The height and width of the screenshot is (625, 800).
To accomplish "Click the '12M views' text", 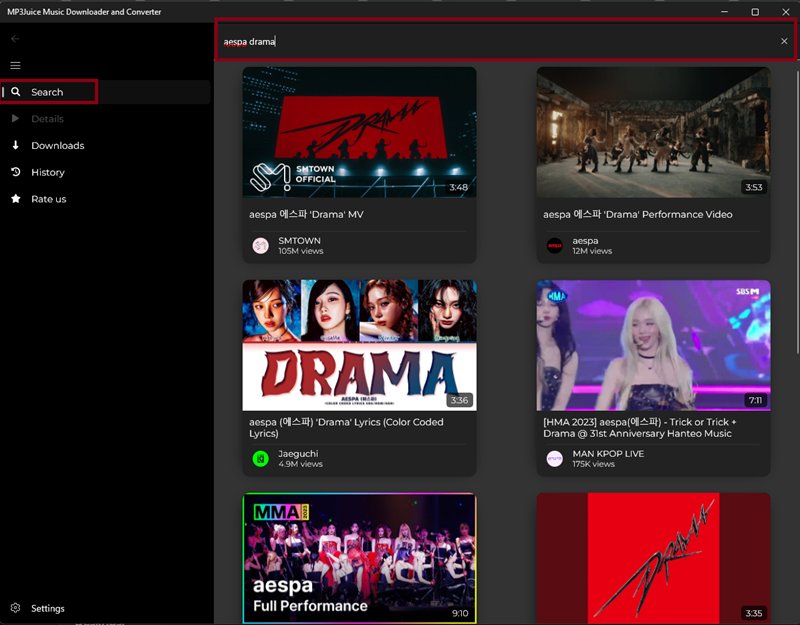I will (x=592, y=251).
